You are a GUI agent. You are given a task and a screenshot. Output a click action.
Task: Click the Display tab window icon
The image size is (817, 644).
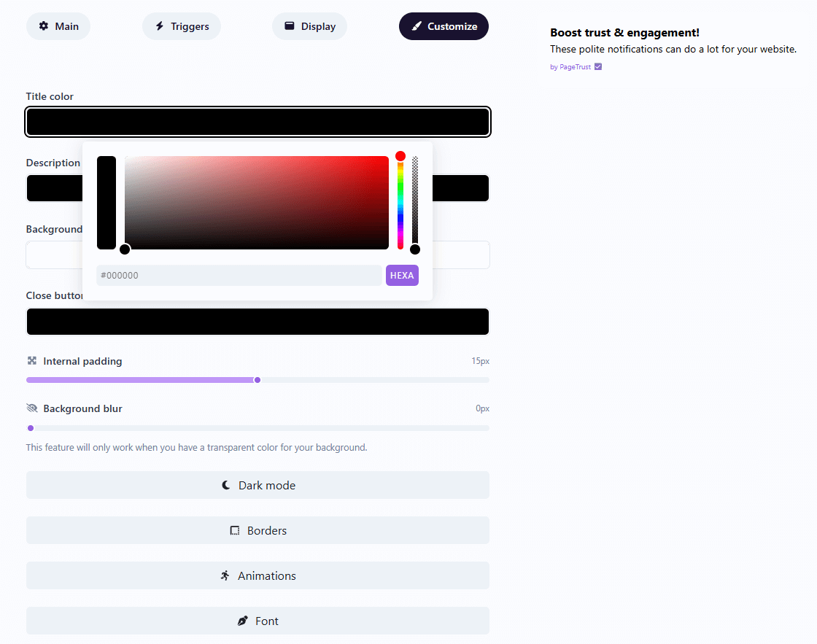(290, 26)
